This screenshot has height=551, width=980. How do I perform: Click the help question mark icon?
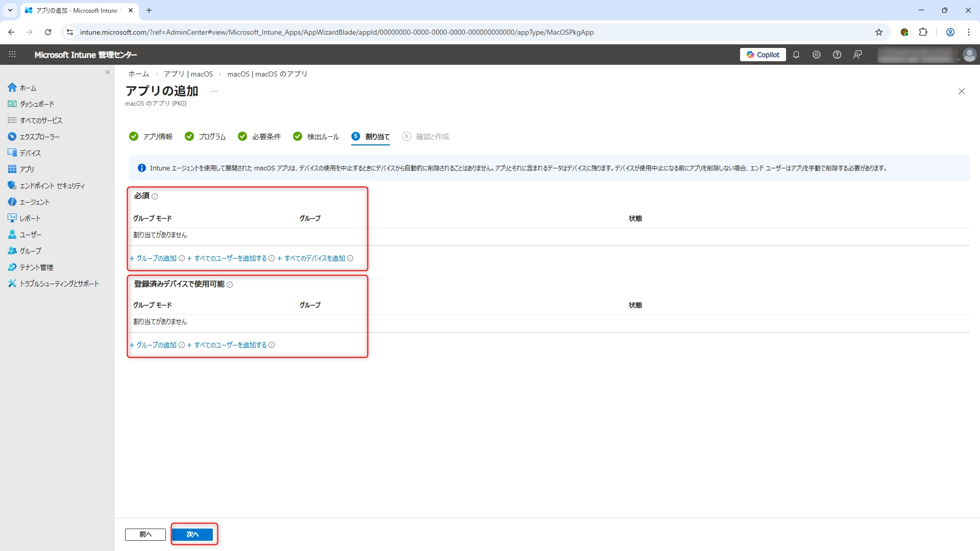pyautogui.click(x=837, y=55)
